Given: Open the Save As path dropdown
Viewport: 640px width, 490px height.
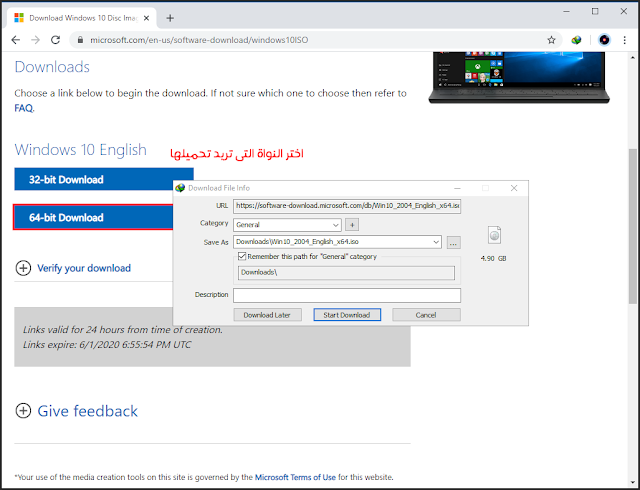Looking at the screenshot, I should tap(436, 242).
